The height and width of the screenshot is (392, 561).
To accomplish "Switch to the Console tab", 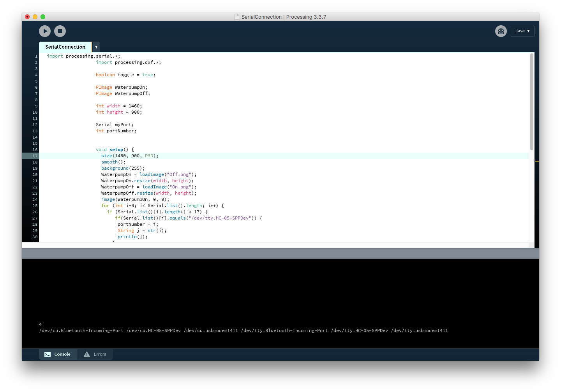I will point(58,354).
